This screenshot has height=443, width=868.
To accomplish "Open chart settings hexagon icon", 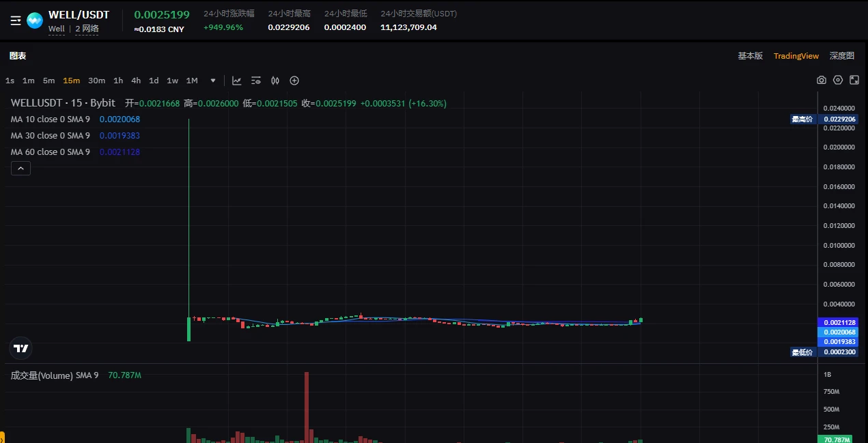I will 838,81.
